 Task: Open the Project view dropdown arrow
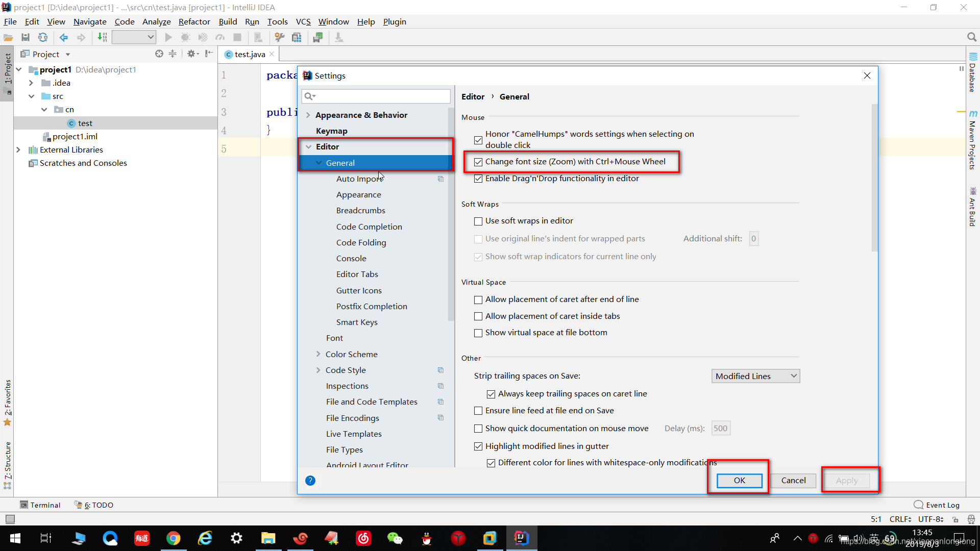point(68,54)
